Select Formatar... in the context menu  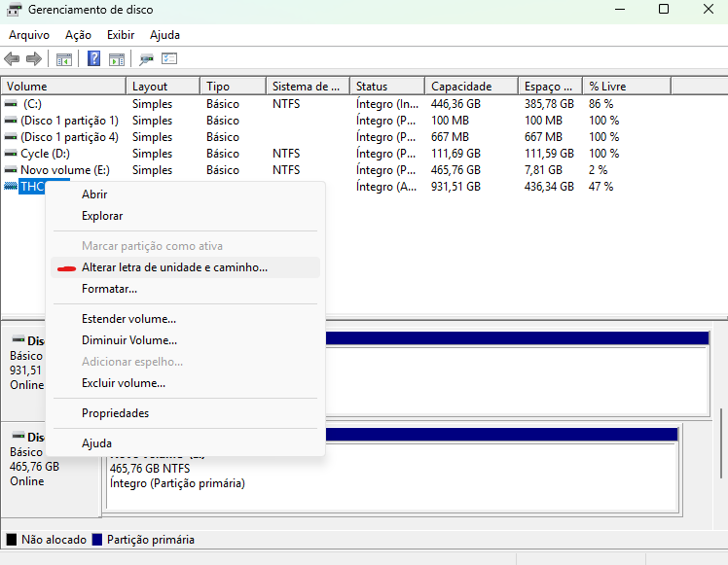pos(185,289)
